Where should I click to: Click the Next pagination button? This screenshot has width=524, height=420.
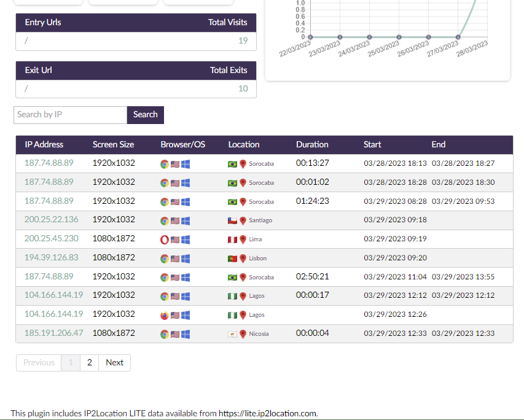[x=115, y=363]
